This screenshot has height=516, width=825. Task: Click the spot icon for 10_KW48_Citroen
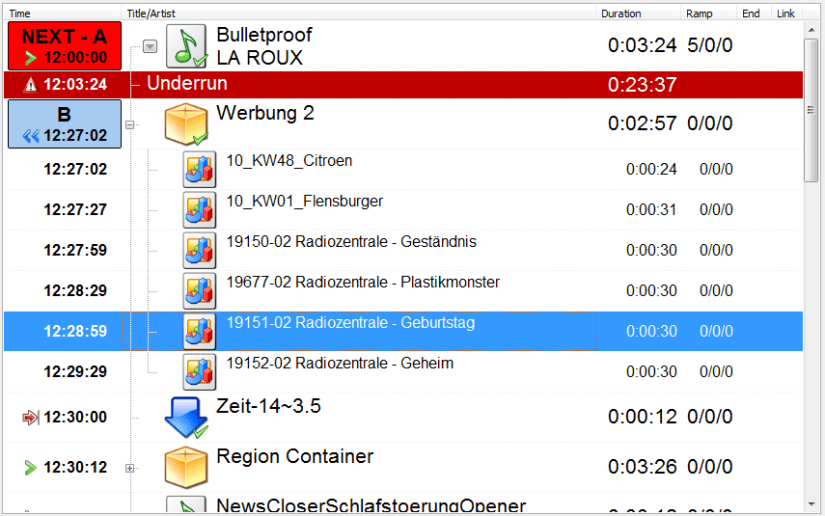coord(199,170)
